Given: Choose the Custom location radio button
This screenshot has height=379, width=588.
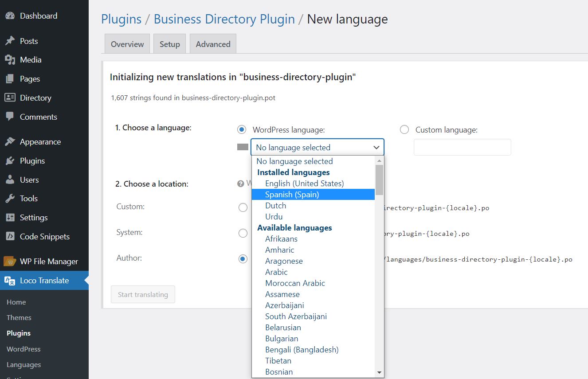Looking at the screenshot, I should 243,207.
